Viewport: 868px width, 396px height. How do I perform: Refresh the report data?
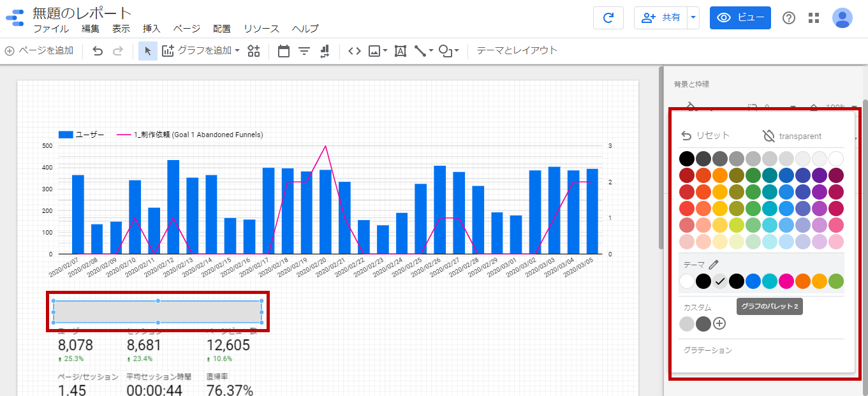[x=608, y=18]
